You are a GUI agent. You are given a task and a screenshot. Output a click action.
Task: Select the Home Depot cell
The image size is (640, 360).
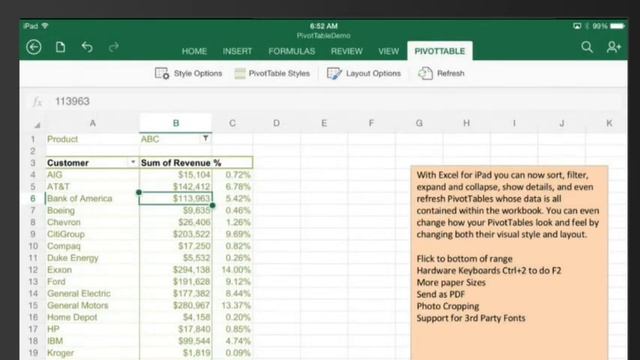(x=93, y=317)
